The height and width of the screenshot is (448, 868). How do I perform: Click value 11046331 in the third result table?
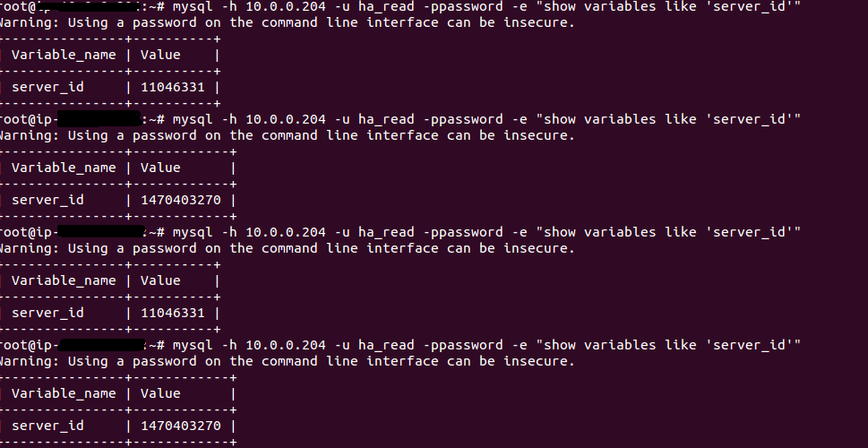pos(173,313)
